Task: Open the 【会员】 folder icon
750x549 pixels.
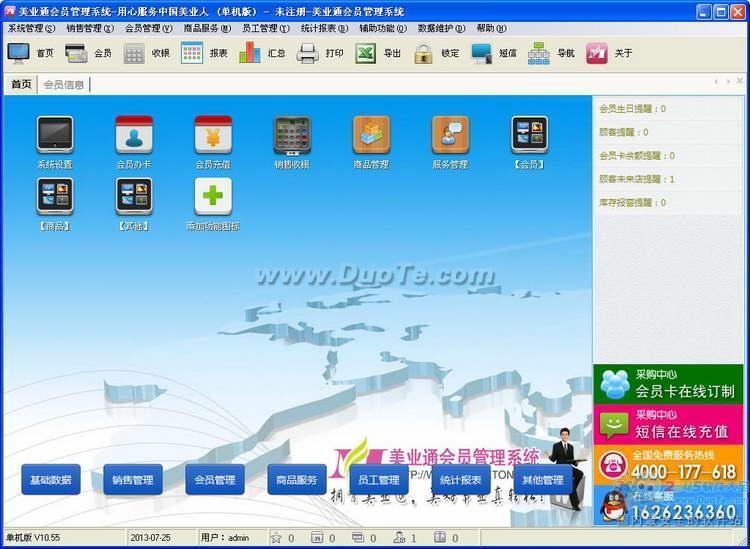Action: click(529, 135)
